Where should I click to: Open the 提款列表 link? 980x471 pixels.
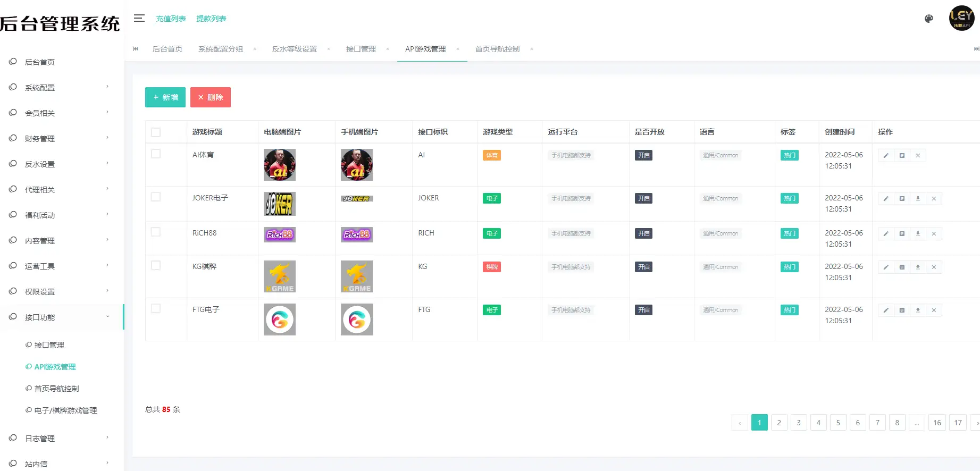click(x=211, y=19)
